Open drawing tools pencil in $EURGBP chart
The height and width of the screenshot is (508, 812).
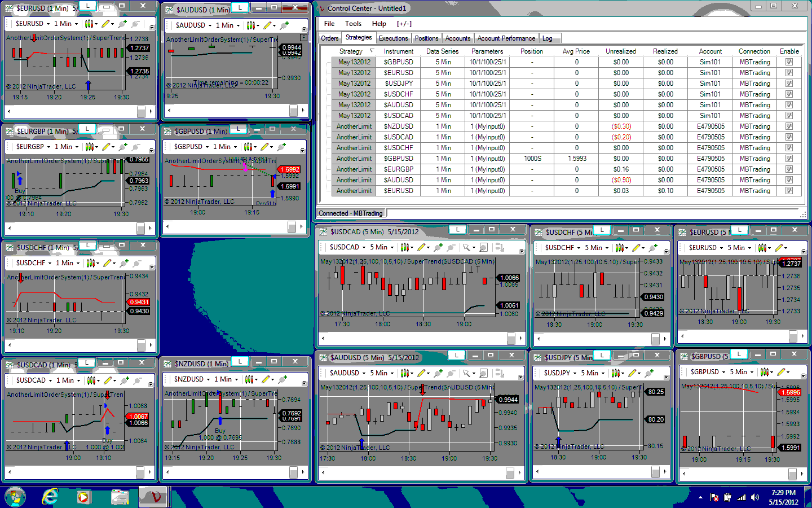[x=105, y=147]
